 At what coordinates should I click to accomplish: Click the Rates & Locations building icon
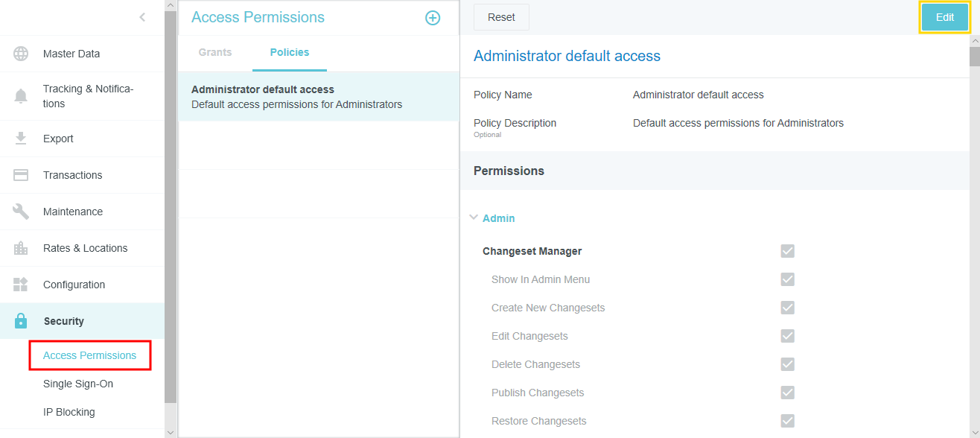(21, 248)
